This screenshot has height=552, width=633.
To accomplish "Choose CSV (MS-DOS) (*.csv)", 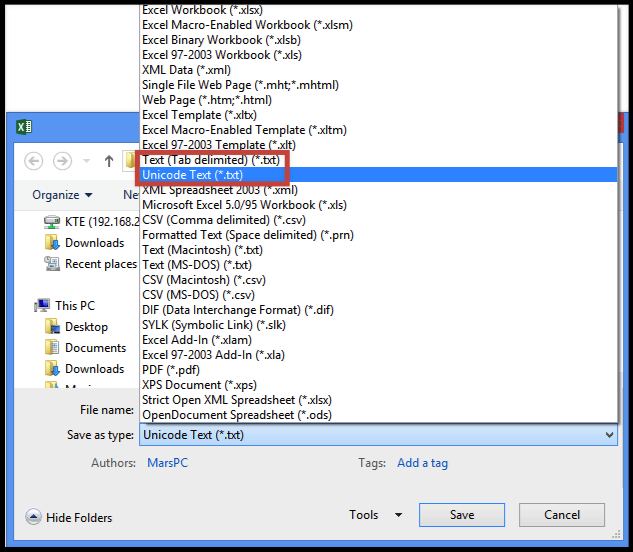I will 379,295.
